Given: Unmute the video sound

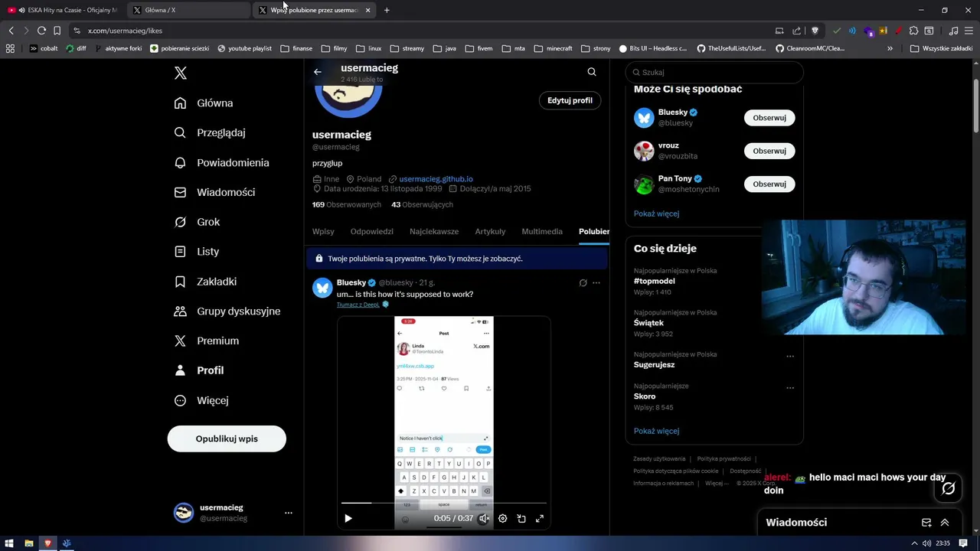Looking at the screenshot, I should click(x=484, y=518).
